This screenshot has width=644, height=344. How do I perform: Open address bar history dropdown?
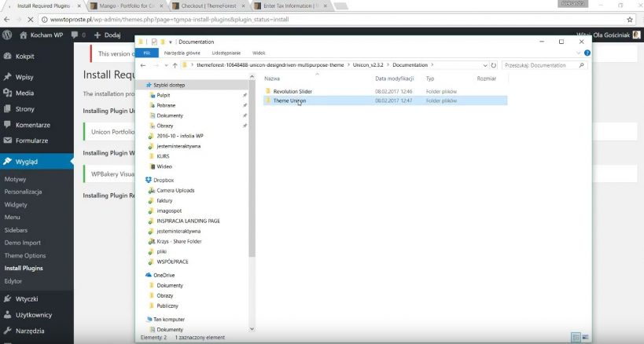click(x=485, y=65)
